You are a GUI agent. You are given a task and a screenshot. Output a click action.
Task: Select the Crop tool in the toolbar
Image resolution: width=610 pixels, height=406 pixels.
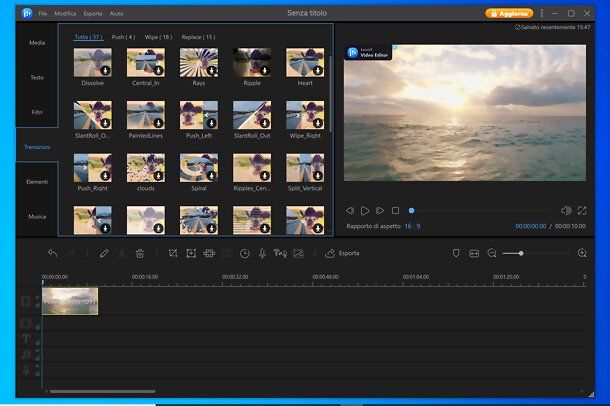click(173, 254)
